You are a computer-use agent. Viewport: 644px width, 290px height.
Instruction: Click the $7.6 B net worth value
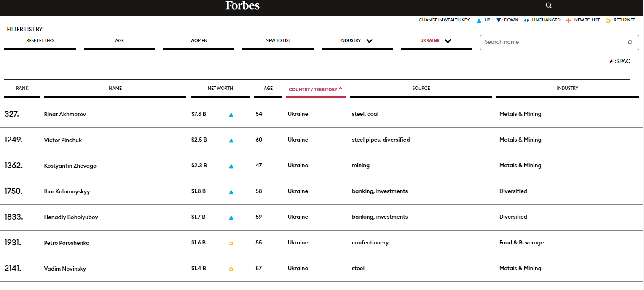tap(199, 114)
